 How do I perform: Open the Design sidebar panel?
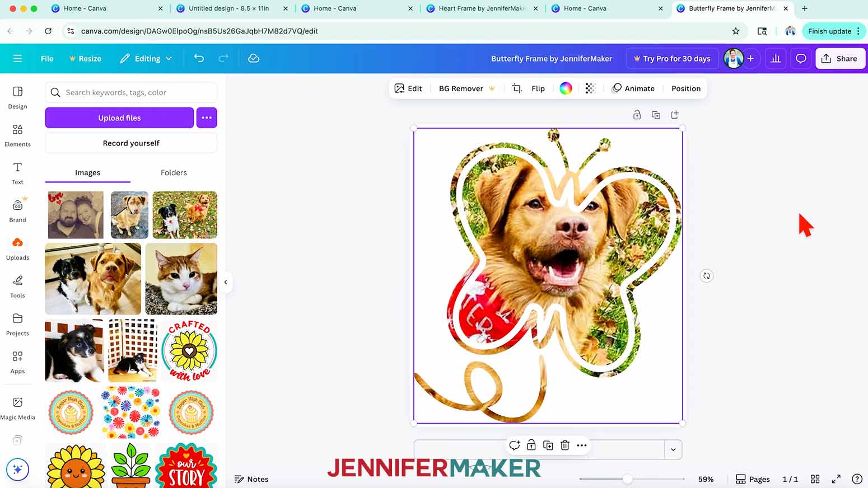click(17, 97)
